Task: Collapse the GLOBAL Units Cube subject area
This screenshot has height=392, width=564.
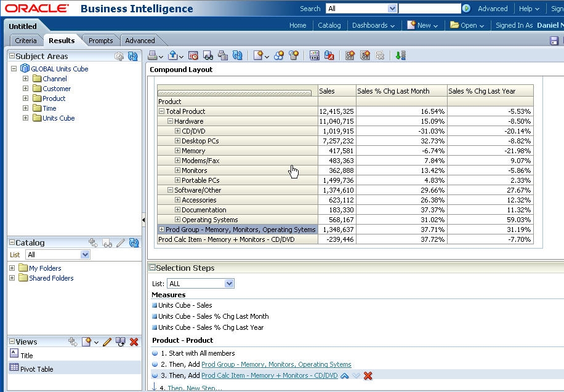Action: (x=14, y=68)
